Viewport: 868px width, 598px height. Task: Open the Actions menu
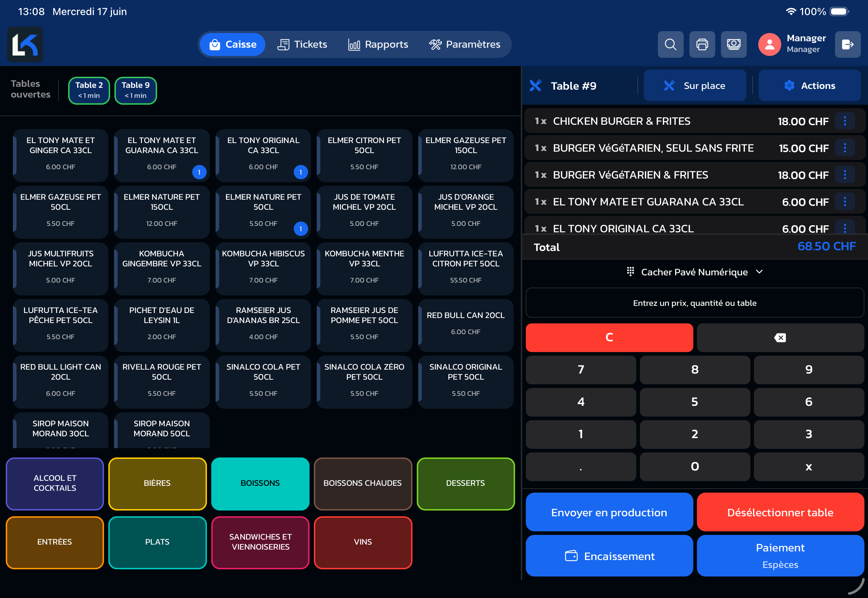tap(809, 86)
